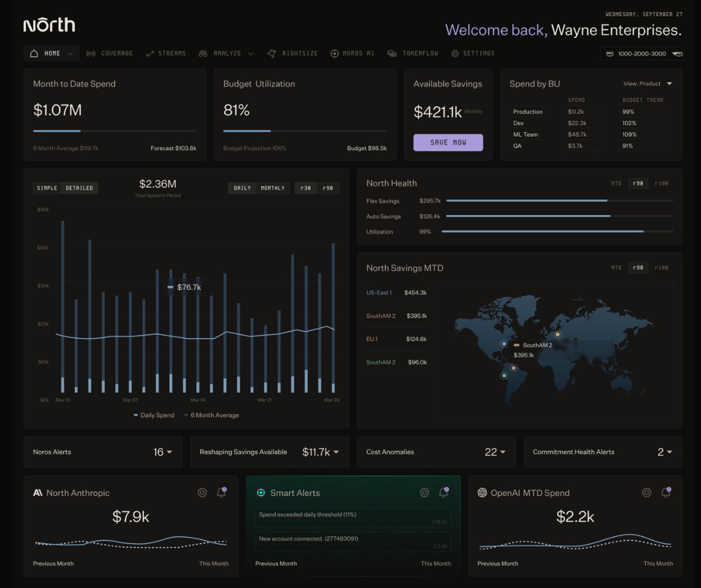Open OpenAI MTD Spend settings gear
This screenshot has height=588, width=701.
(646, 492)
